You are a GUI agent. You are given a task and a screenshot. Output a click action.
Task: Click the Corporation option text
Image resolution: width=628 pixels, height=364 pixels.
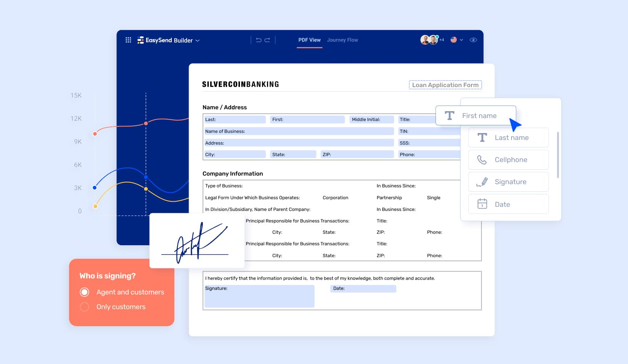pyautogui.click(x=336, y=198)
